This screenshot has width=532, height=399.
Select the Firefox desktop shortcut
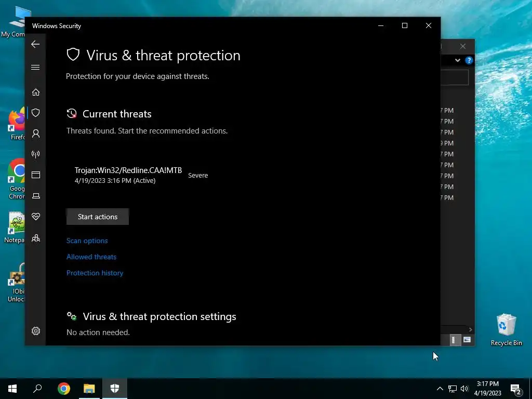(x=16, y=124)
